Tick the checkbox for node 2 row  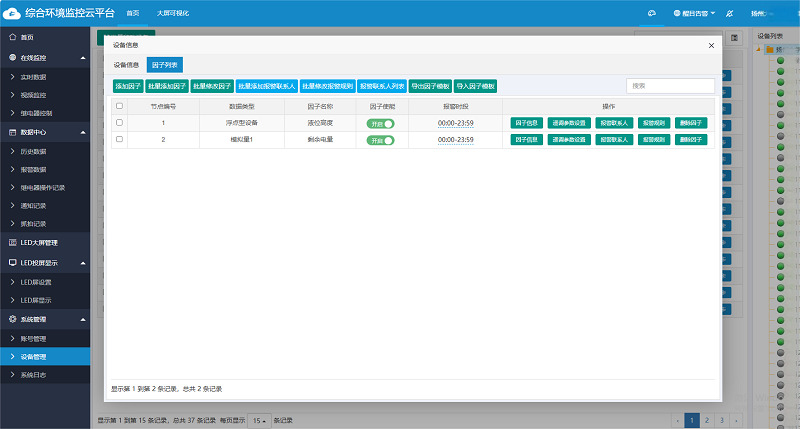120,140
